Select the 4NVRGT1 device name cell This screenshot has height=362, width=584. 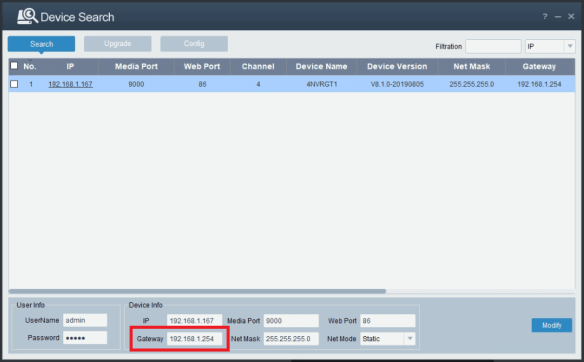coord(322,85)
